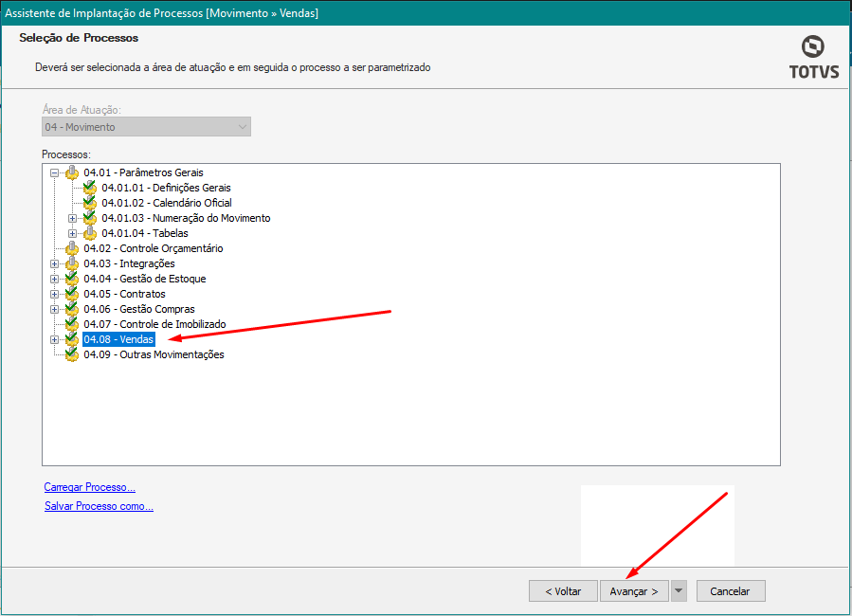Screen dimensions: 852x616
Task: Click the checked icon of 04.05 Contratos
Action: click(x=72, y=294)
